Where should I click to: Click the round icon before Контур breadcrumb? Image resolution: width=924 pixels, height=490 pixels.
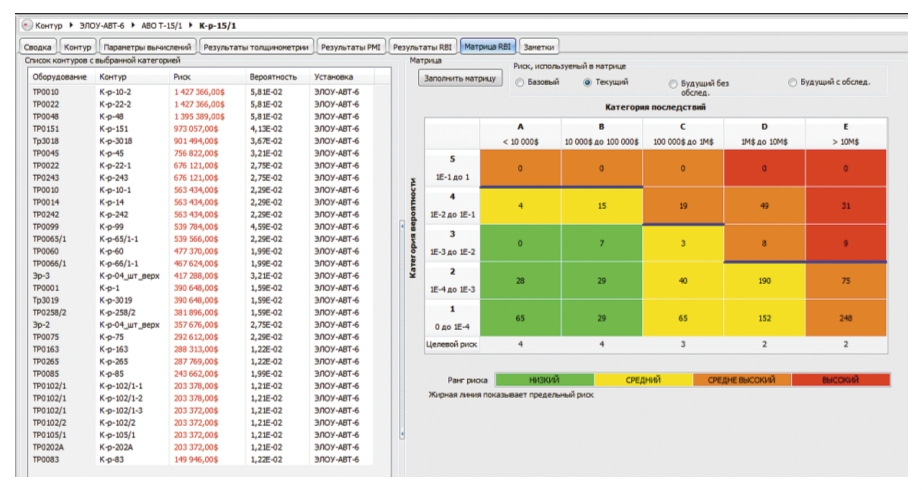[x=27, y=25]
